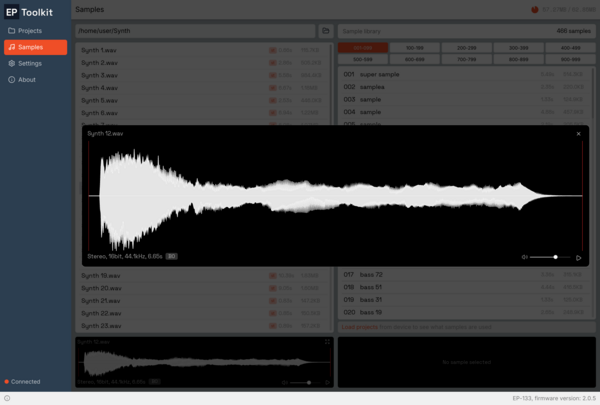Select Synth 5.wav in file list
Screen dimensions: 600x405
202,100
